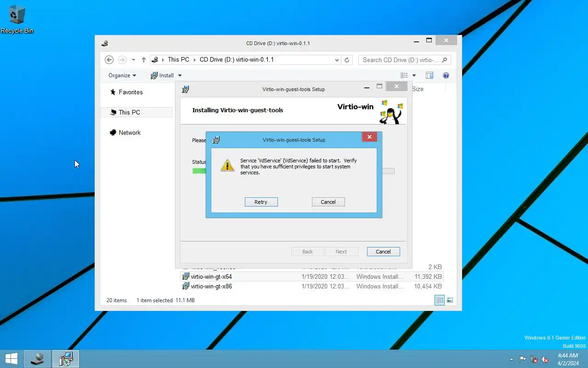Click muted volume tray icon

tap(545, 359)
